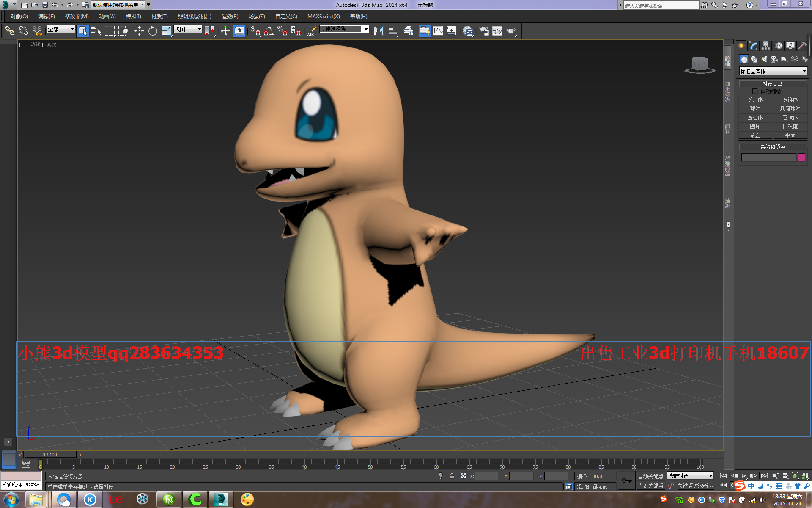The width and height of the screenshot is (812, 508).
Task: Select the Lights category icon
Action: coord(764,59)
